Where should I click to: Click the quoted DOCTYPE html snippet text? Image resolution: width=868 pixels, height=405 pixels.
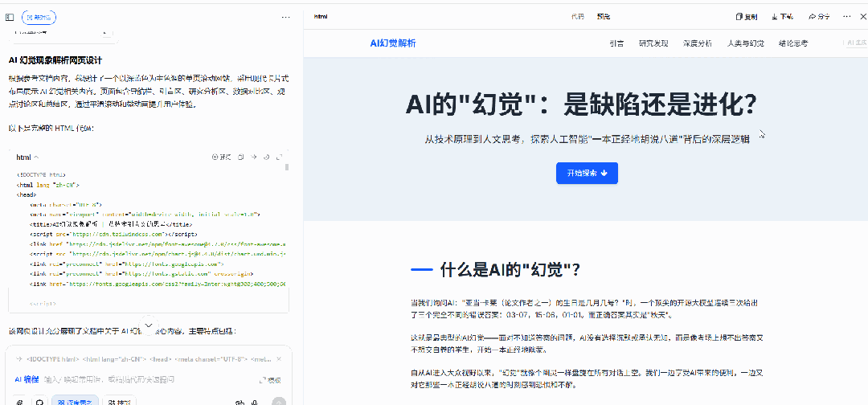147,358
